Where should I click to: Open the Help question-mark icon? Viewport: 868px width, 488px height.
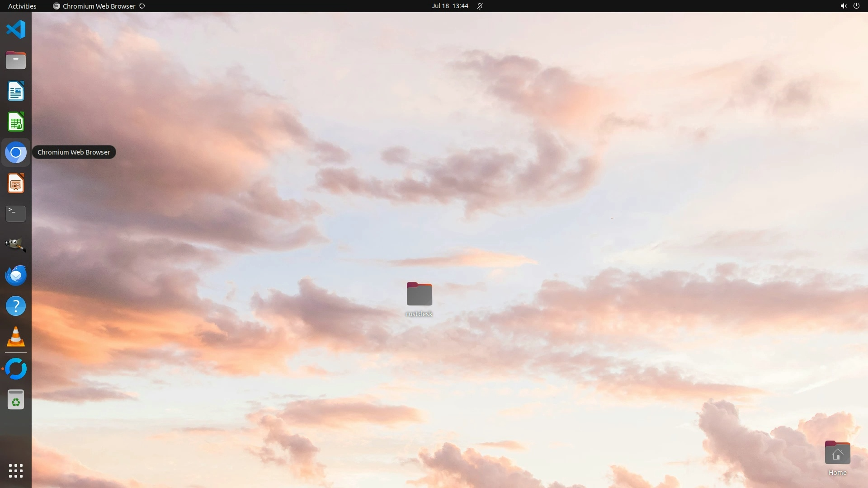[16, 306]
